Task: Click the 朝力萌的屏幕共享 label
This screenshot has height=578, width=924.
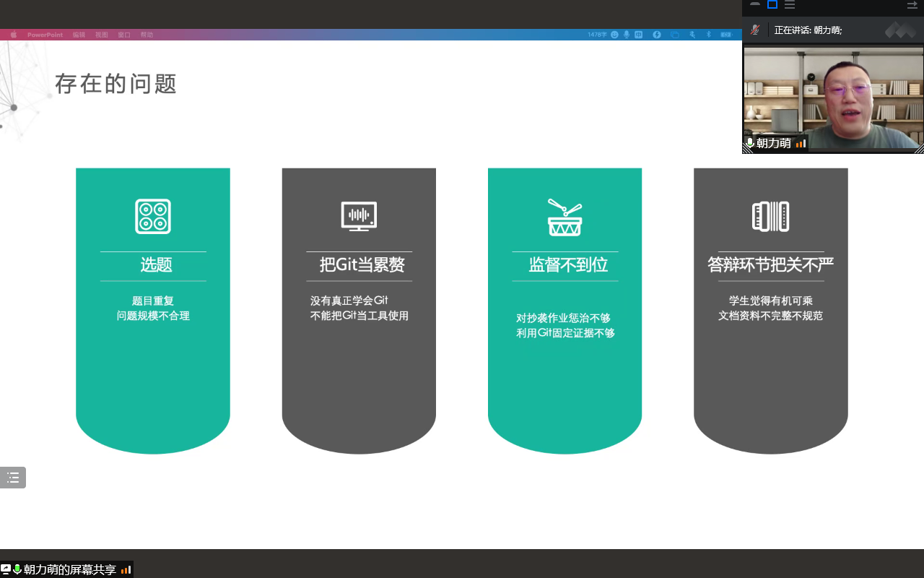Action: pos(69,569)
